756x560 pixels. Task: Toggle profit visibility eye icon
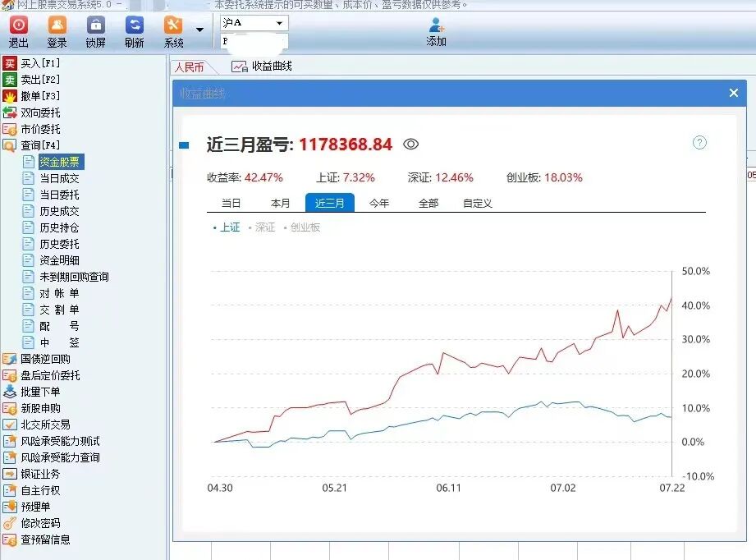410,145
